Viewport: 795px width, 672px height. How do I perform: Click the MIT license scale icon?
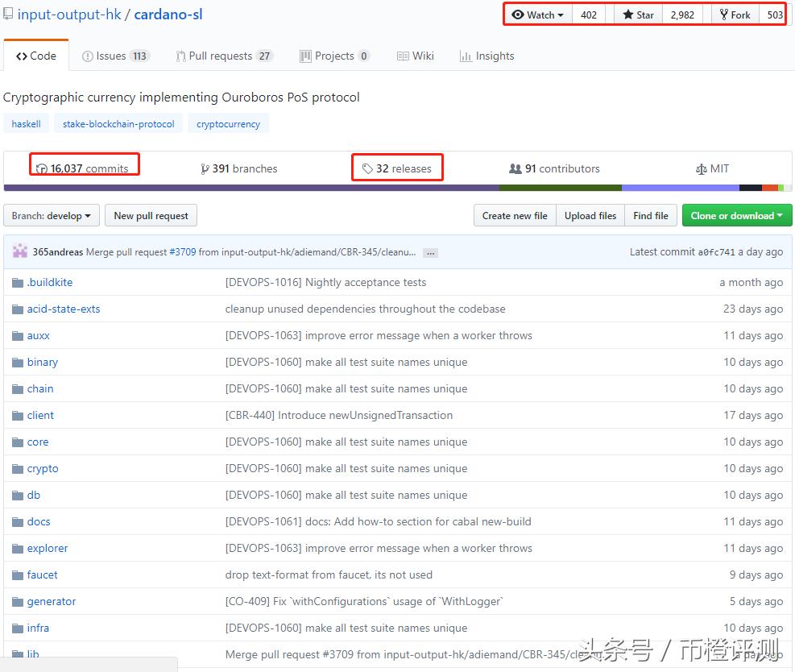pos(701,168)
